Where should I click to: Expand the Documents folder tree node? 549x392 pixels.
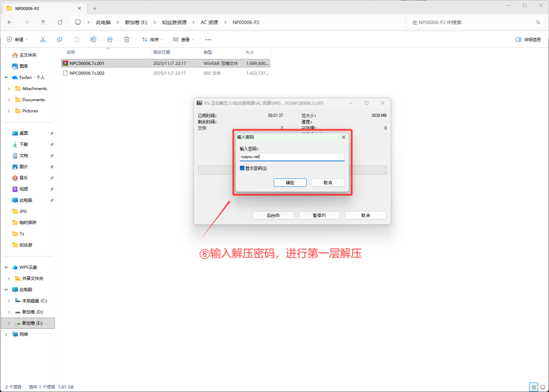[x=9, y=100]
